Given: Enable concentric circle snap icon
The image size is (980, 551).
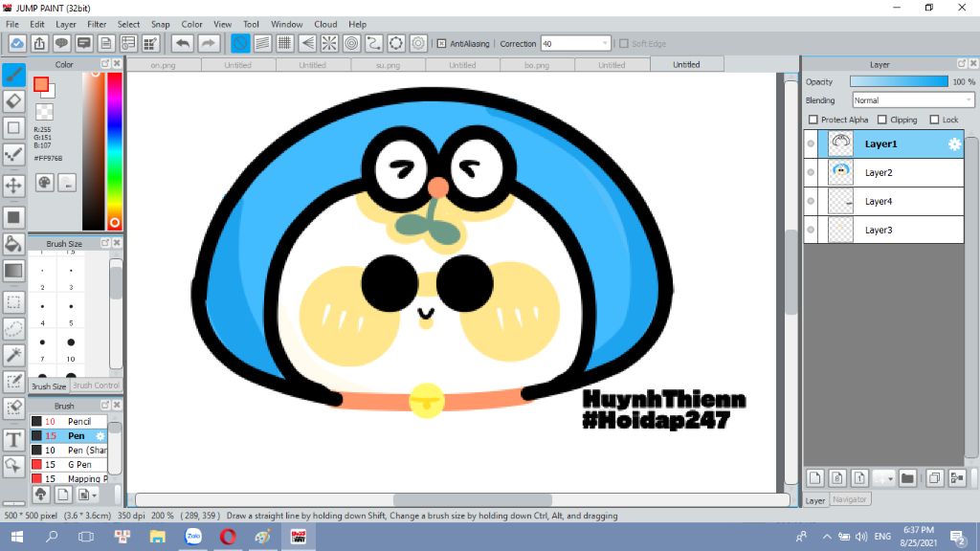Looking at the screenshot, I should click(x=352, y=43).
